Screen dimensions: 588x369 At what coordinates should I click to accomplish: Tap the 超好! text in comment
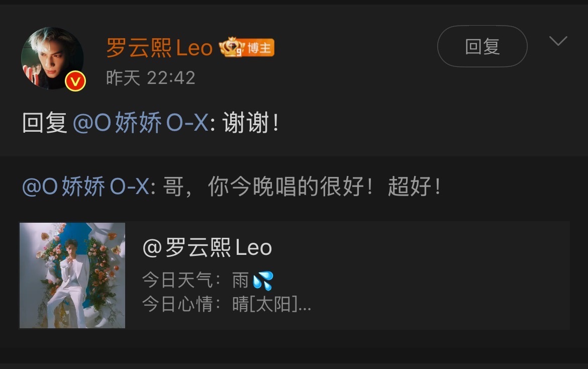click(414, 187)
